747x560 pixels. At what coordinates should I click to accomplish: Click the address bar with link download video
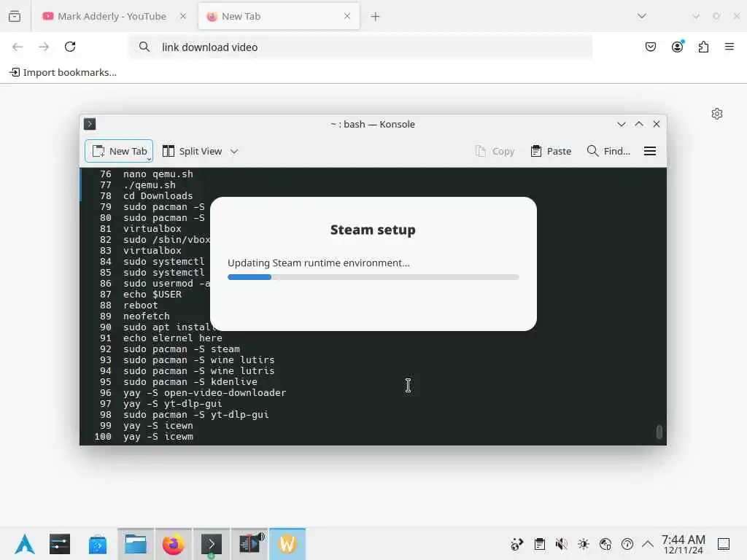(x=360, y=47)
